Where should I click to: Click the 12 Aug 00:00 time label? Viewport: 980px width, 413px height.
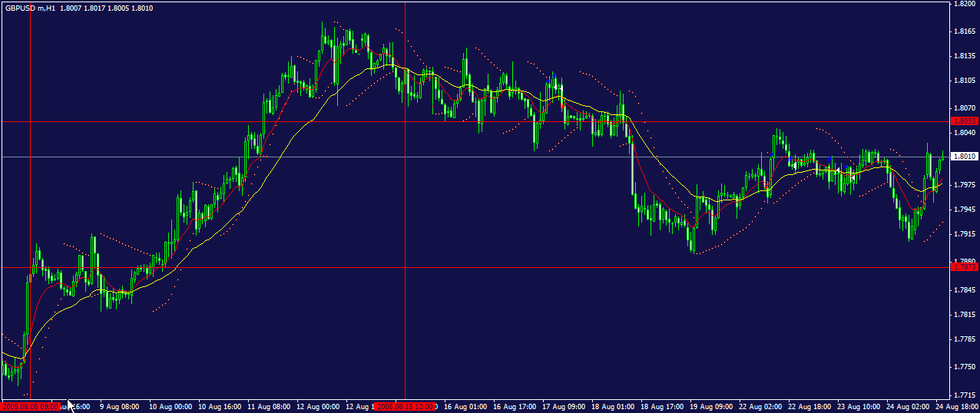click(318, 405)
